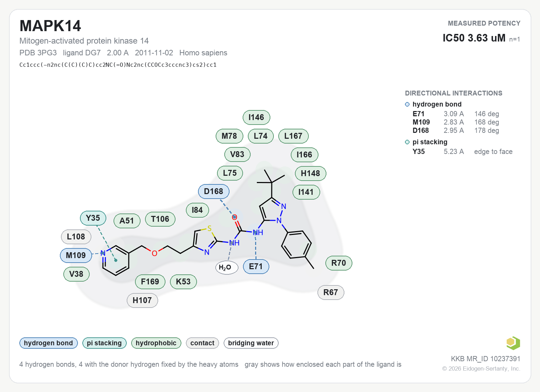This screenshot has height=392, width=540.
Task: Select residue I166 bubble
Action: pyautogui.click(x=304, y=155)
